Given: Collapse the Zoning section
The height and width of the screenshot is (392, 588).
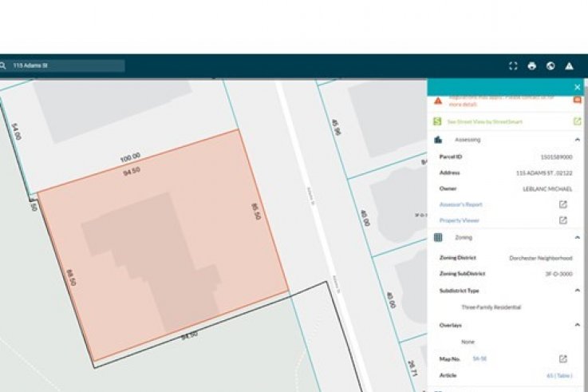Looking at the screenshot, I should click(577, 238).
